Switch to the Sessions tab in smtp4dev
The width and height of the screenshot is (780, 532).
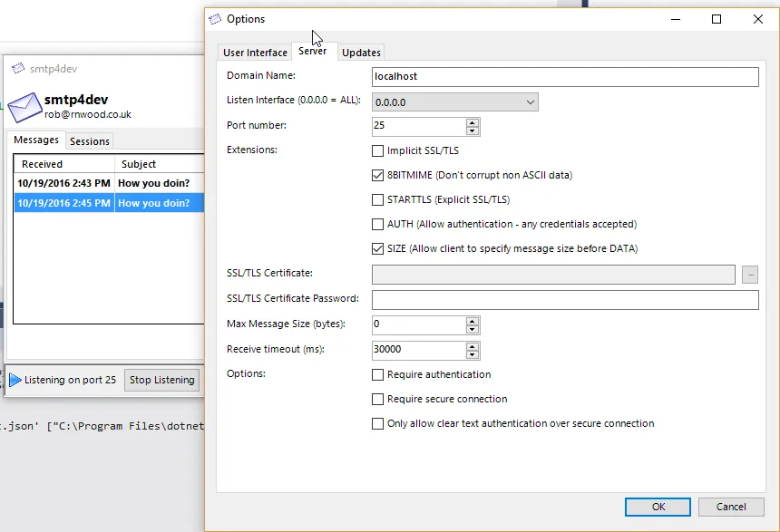coord(90,141)
